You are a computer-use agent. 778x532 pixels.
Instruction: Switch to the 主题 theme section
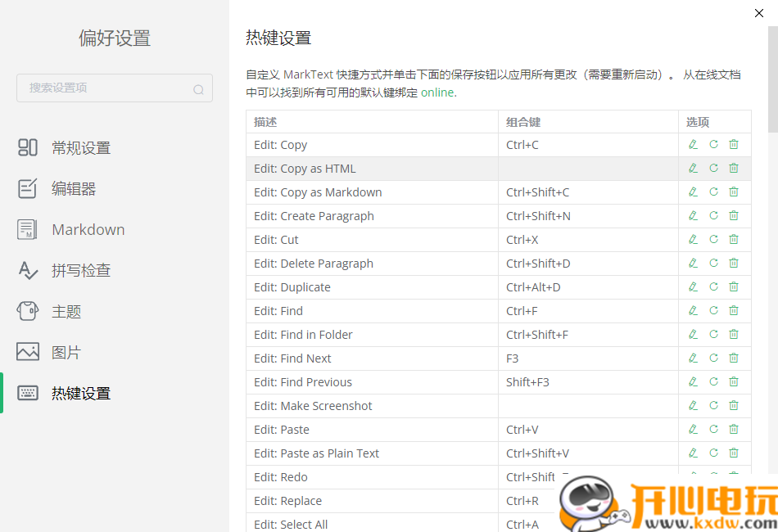(x=28, y=311)
